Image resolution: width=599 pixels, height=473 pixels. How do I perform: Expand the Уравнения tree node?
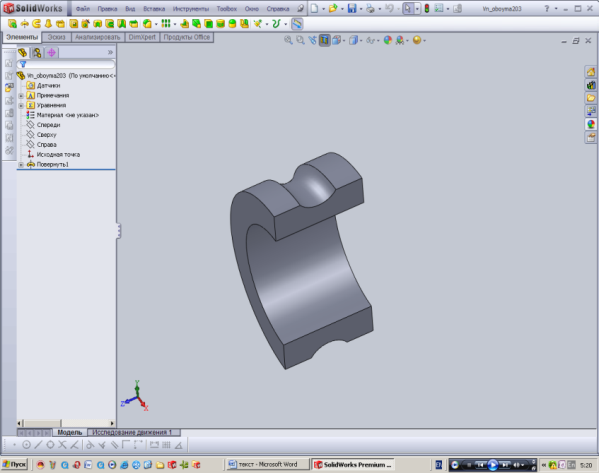pyautogui.click(x=21, y=105)
